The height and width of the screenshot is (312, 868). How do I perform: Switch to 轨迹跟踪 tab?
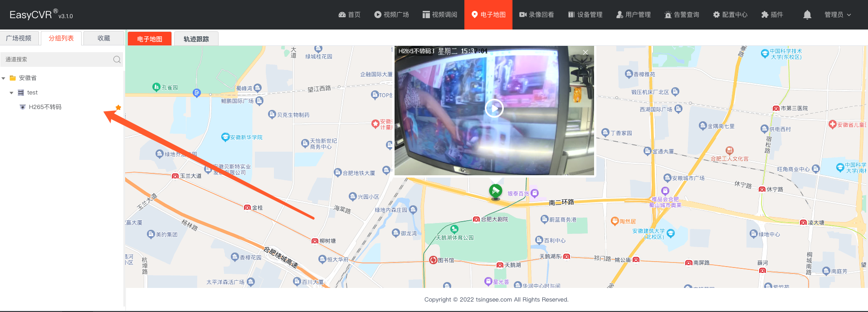pyautogui.click(x=196, y=39)
